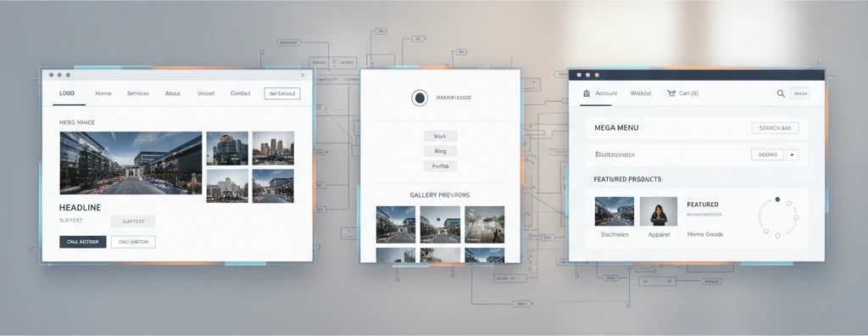Click the outlined secondary action button under HEADLINE
The width and height of the screenshot is (868, 336).
[x=133, y=242]
